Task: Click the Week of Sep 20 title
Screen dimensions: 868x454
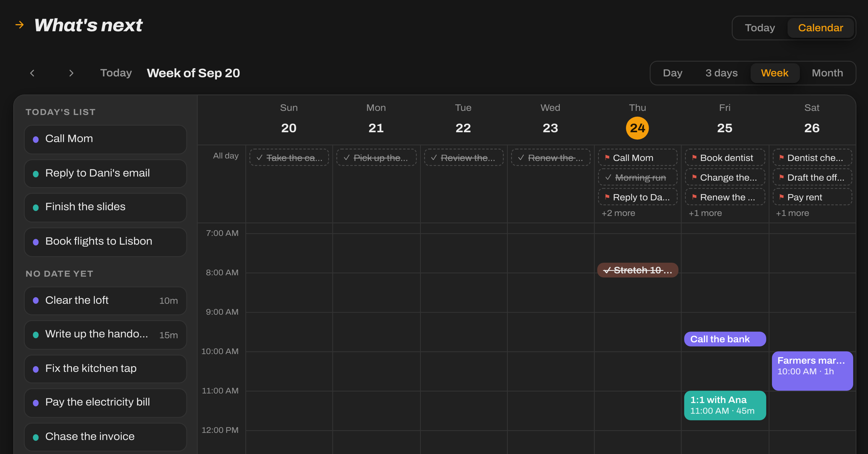Action: coord(193,73)
